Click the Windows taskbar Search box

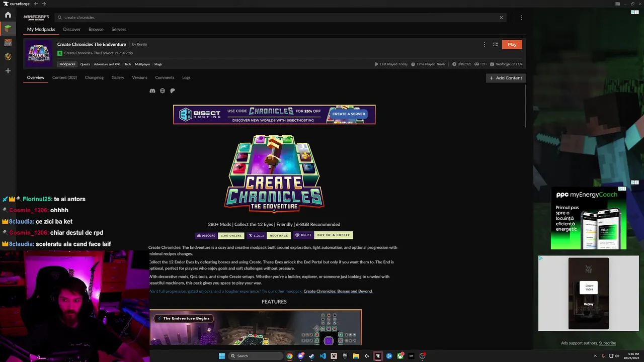(256, 356)
